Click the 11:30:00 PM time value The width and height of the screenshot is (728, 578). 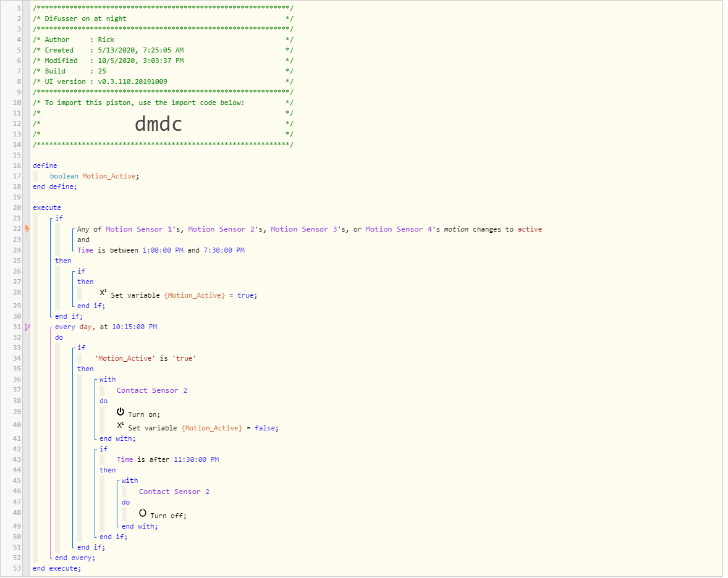197,459
